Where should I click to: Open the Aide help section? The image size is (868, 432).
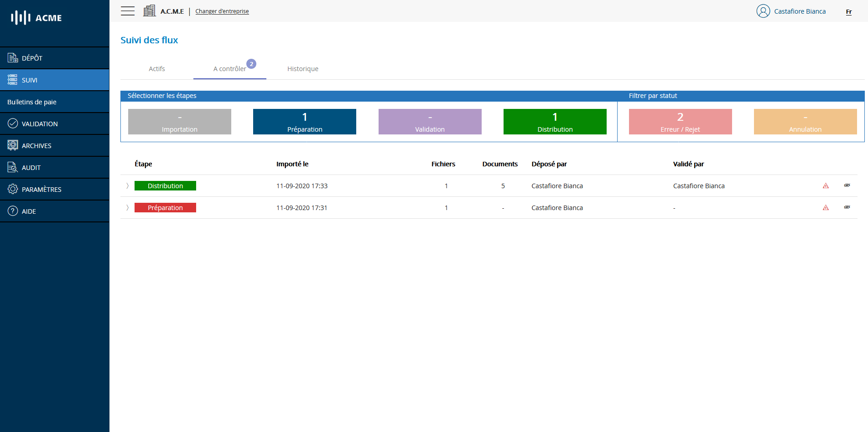(x=29, y=211)
